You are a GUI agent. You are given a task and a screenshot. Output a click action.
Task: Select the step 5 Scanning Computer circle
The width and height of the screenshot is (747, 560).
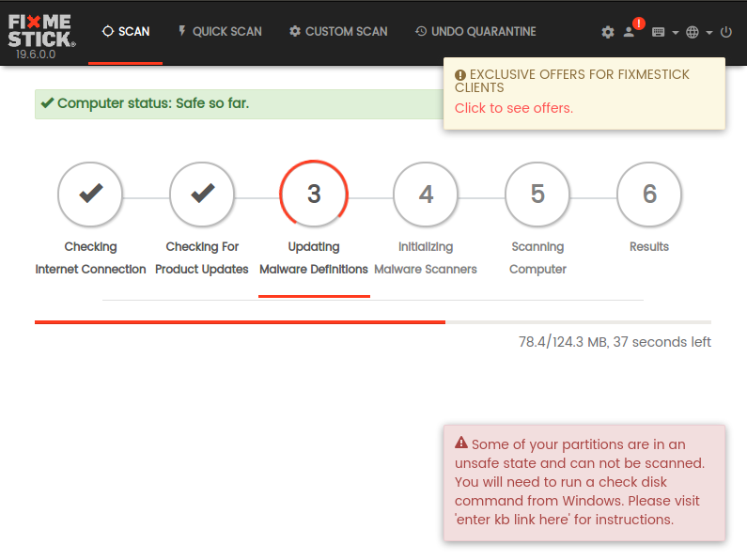tap(537, 194)
